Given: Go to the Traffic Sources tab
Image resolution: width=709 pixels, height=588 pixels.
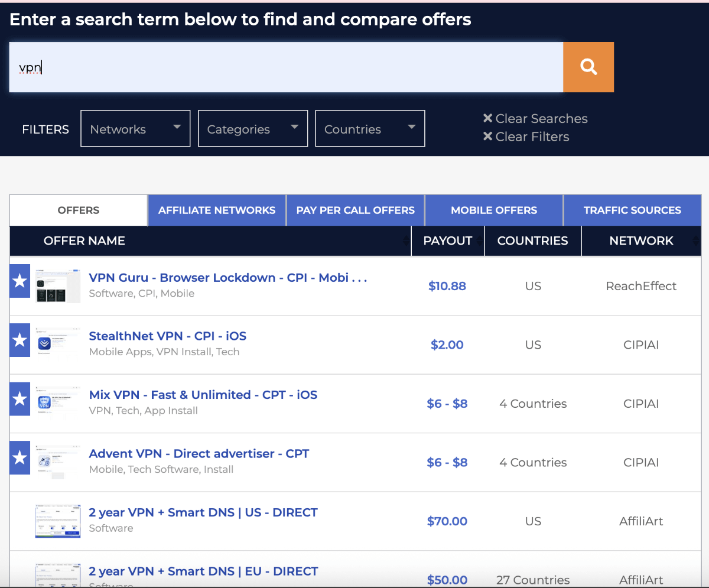Looking at the screenshot, I should tap(632, 210).
